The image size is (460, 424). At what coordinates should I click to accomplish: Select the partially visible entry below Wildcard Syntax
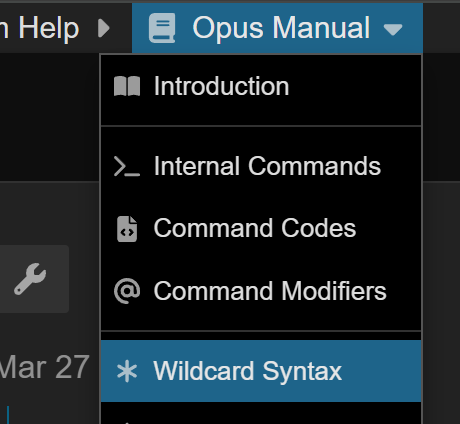[261, 413]
